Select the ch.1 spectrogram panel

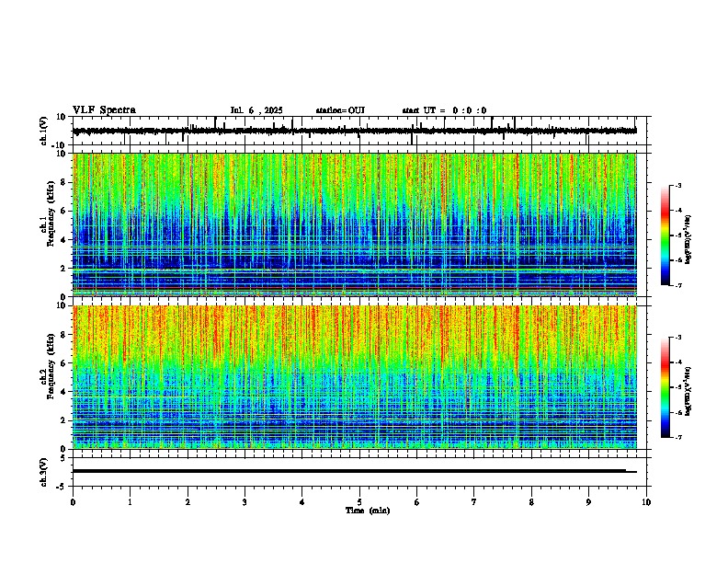pyautogui.click(x=355, y=224)
